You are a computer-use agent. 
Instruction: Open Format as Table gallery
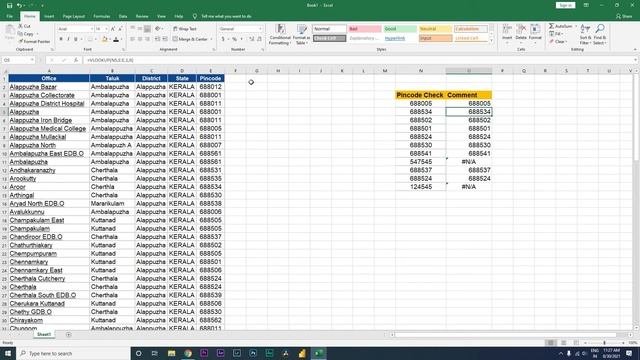pos(301,34)
